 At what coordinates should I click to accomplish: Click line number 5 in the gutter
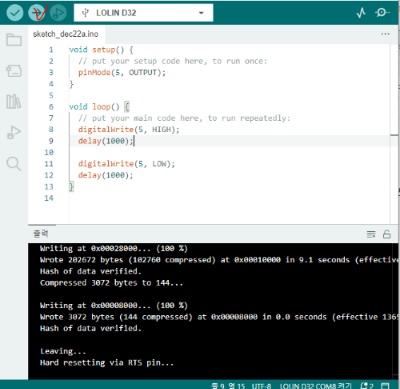click(51, 95)
